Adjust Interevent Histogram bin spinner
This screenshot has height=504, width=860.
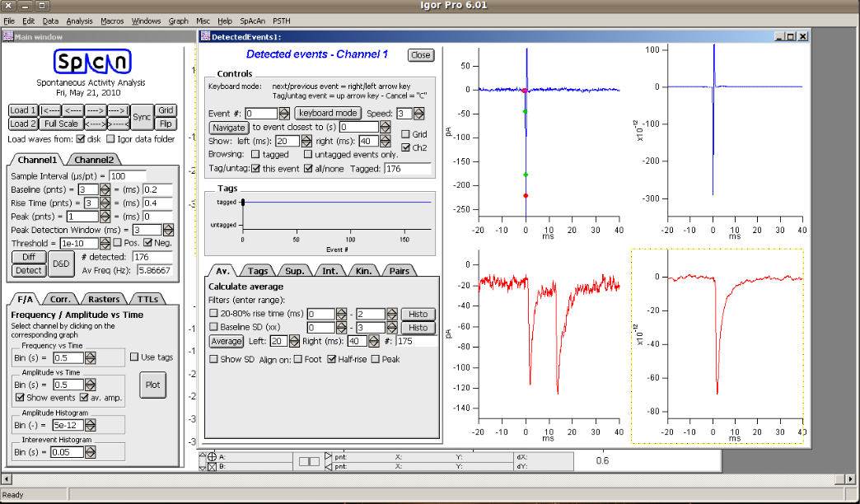point(91,452)
